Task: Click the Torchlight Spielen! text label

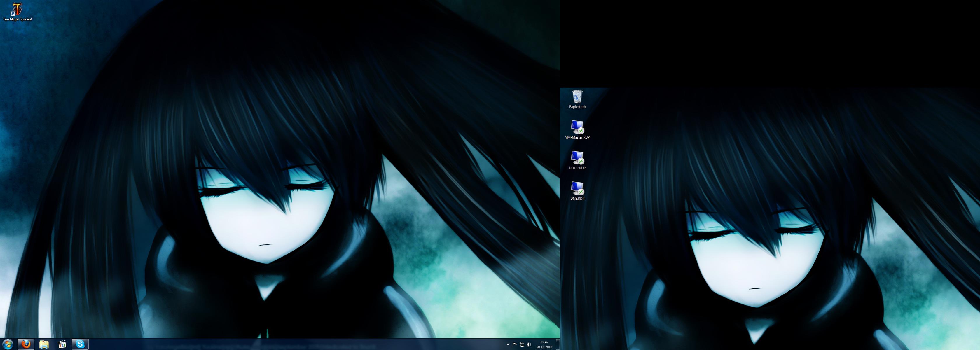Action: [17, 20]
